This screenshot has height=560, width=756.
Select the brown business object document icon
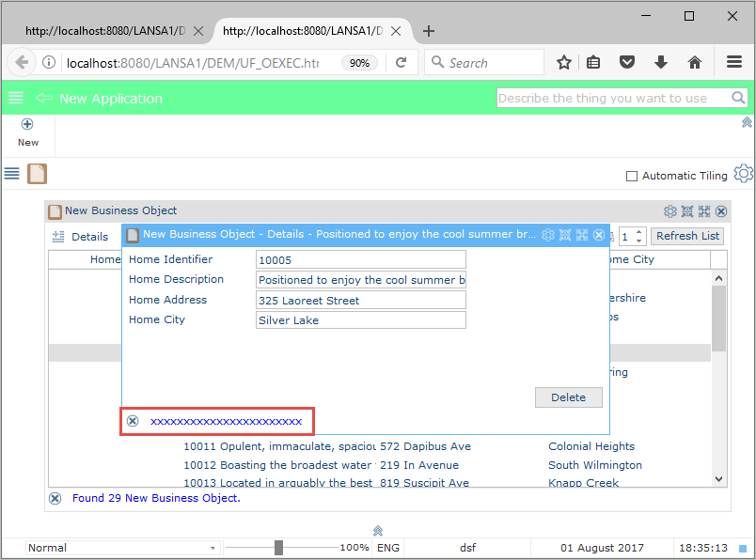point(37,174)
